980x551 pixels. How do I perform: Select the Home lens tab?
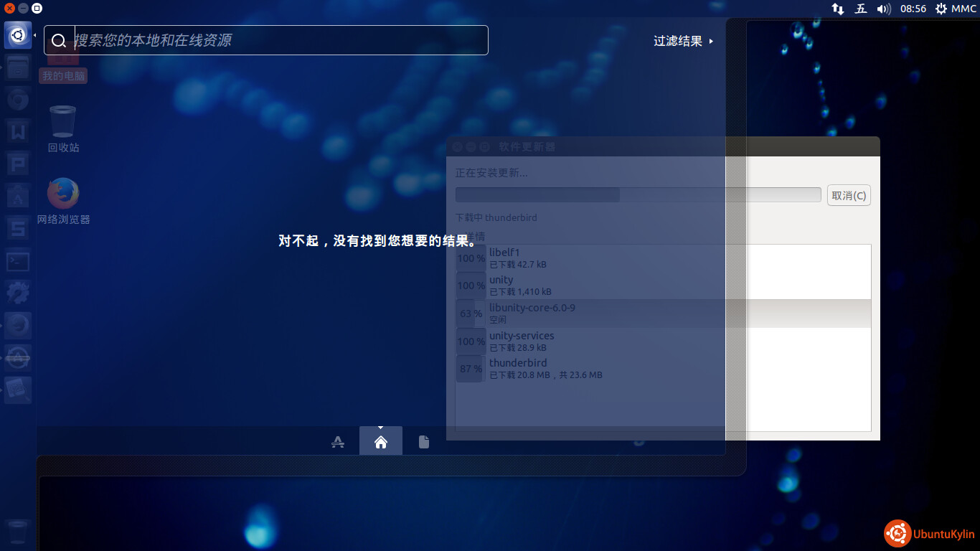click(x=381, y=442)
